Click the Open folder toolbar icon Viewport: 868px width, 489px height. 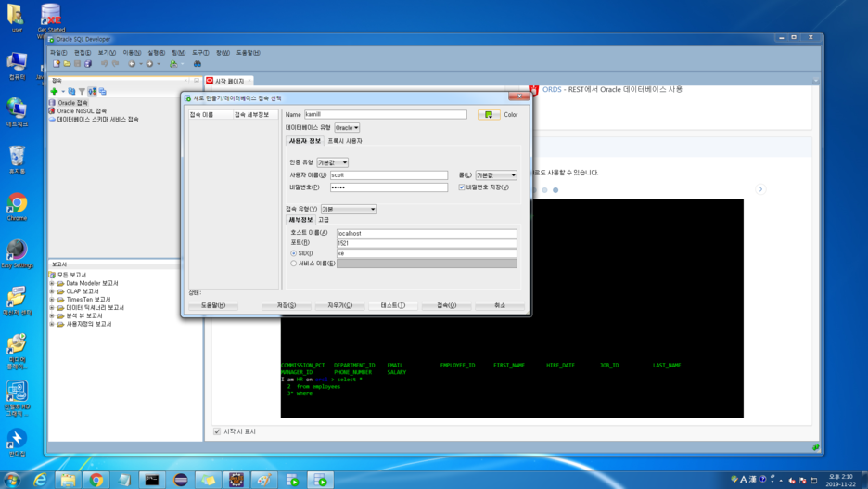tap(67, 64)
